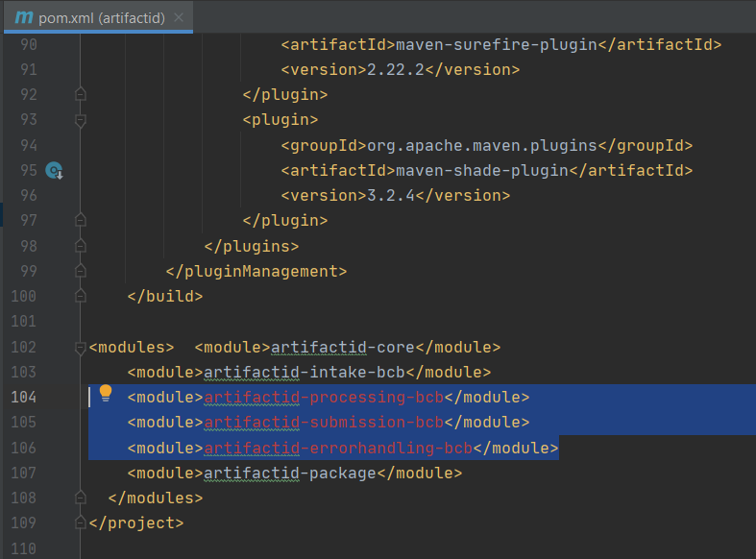Click fold marker at line 108 closing modules
This screenshot has width=756, height=559.
tap(81, 498)
